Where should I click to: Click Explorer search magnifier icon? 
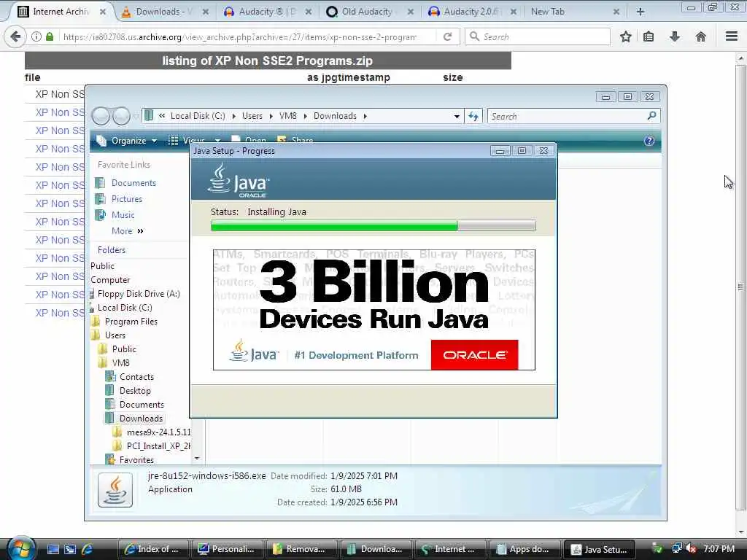pos(651,116)
